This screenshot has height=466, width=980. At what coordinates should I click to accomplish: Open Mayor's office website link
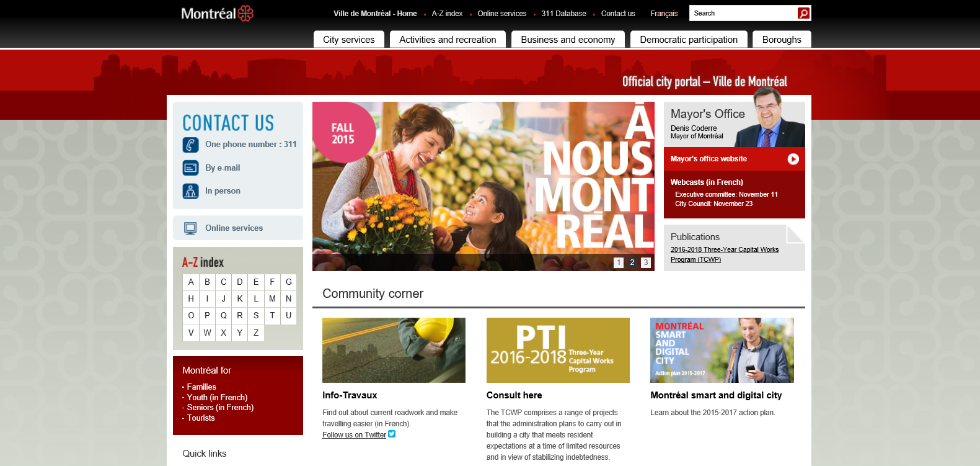point(709,159)
